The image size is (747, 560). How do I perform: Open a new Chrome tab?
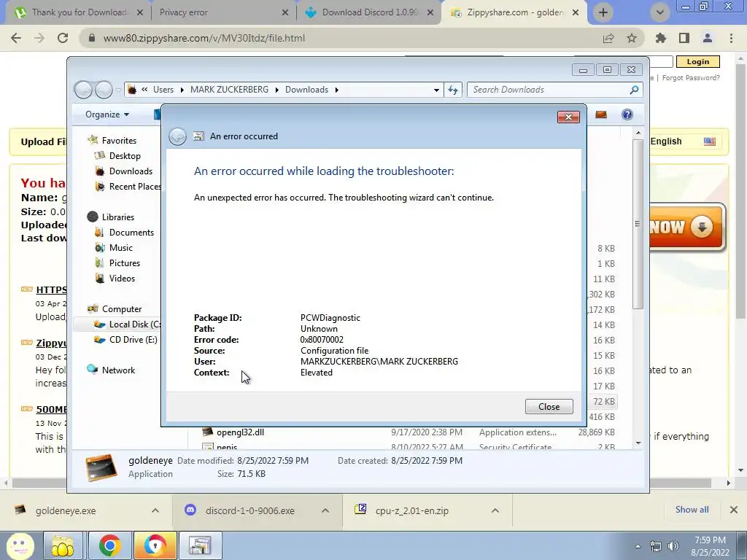click(603, 12)
